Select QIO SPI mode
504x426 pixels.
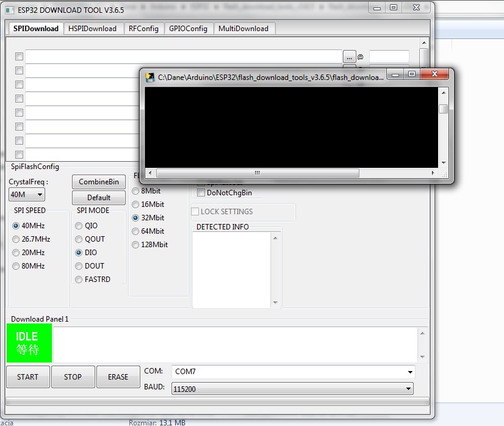[x=87, y=226]
